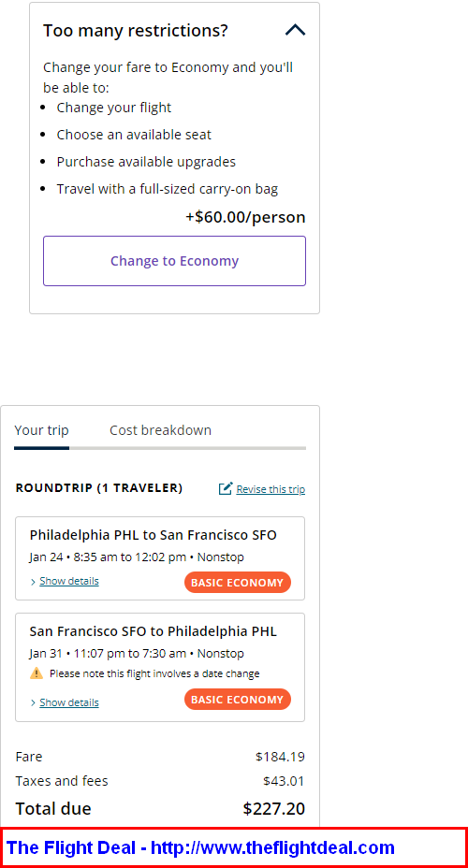Click the San Francisco SFO to Philadelphia card
This screenshot has height=868, width=468.
click(160, 667)
